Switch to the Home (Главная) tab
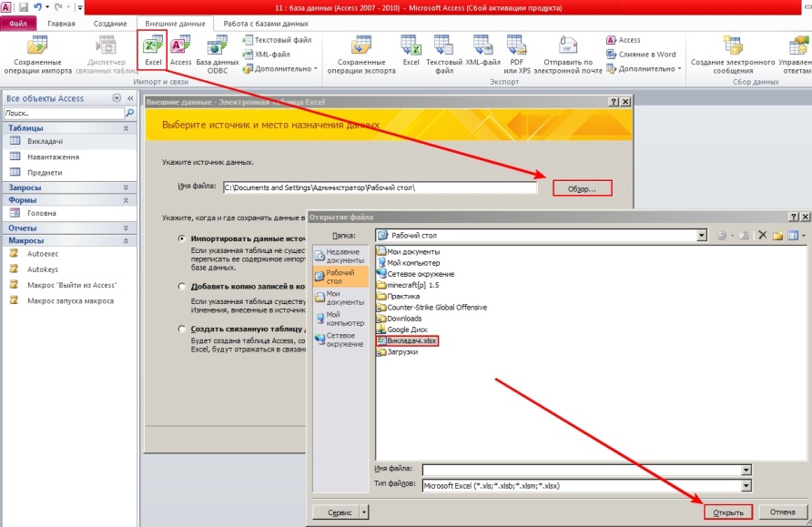Image resolution: width=812 pixels, height=527 pixels. 61,24
